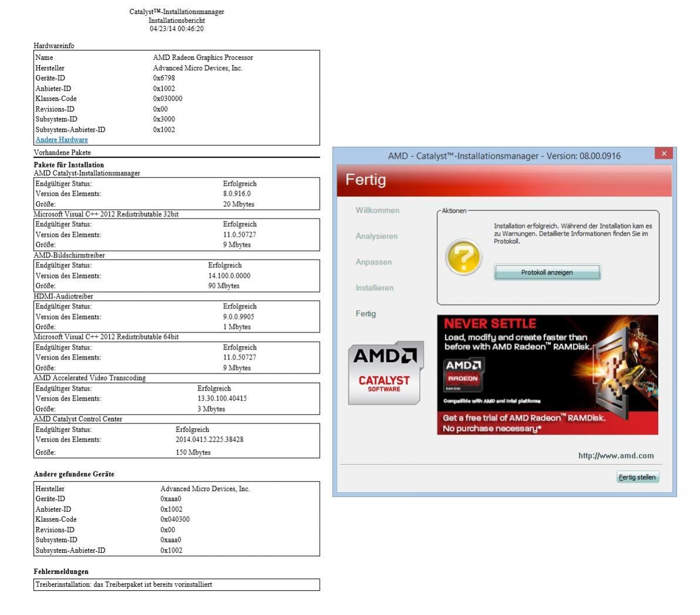Close the Catalyst-Installationsmanager window
The height and width of the screenshot is (615, 700).
tap(664, 153)
